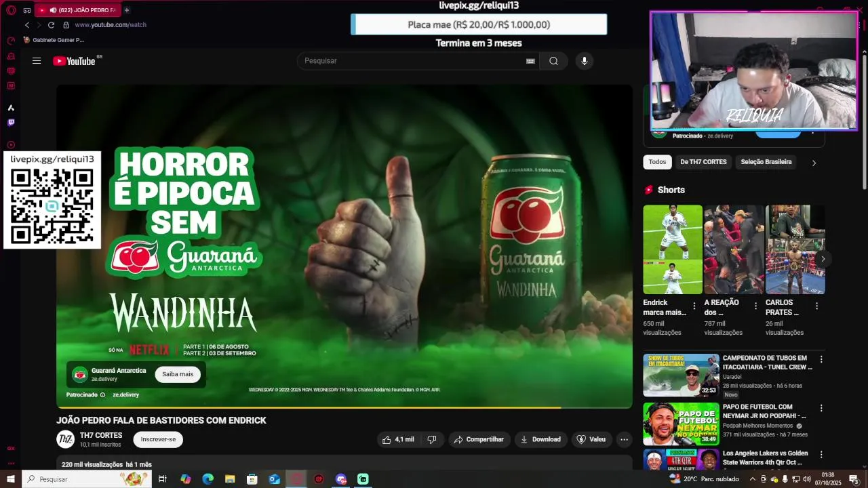Like the video with 4,1 mil
Image resolution: width=868 pixels, height=488 pixels.
[x=399, y=439]
